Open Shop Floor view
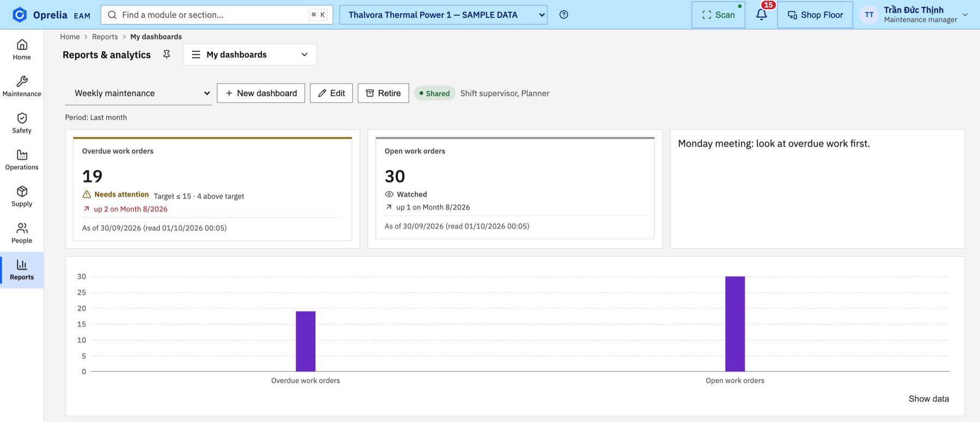 click(x=815, y=15)
